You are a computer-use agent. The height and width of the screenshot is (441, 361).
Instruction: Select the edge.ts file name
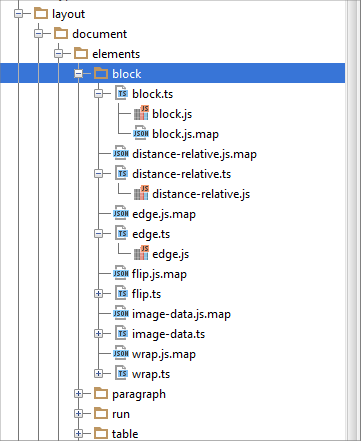(151, 234)
